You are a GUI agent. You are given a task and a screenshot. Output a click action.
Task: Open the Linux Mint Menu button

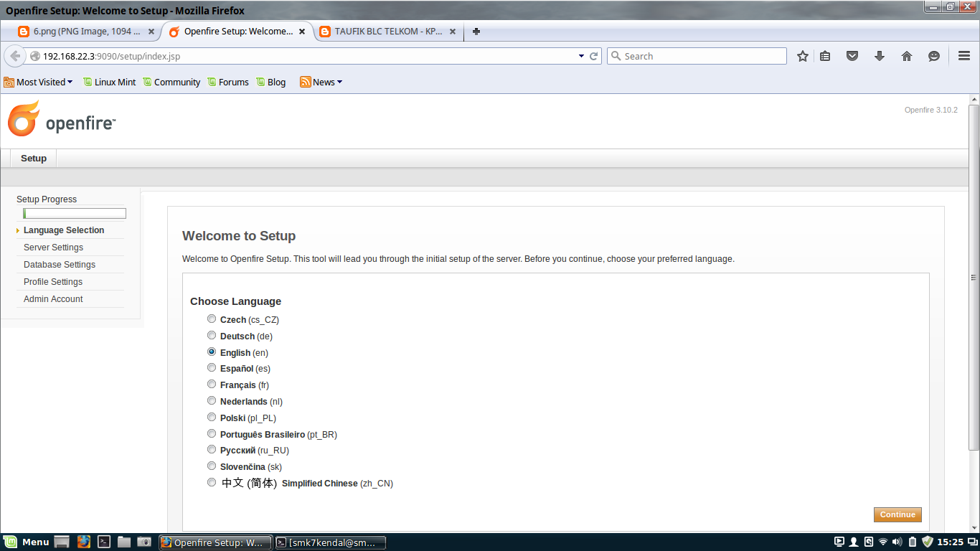coord(27,542)
